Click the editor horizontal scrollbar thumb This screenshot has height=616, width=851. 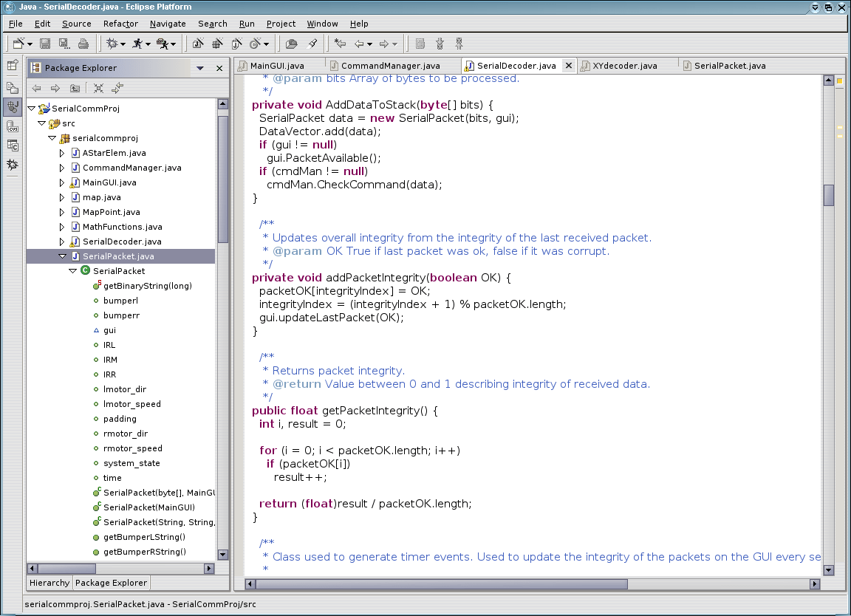[x=441, y=584]
